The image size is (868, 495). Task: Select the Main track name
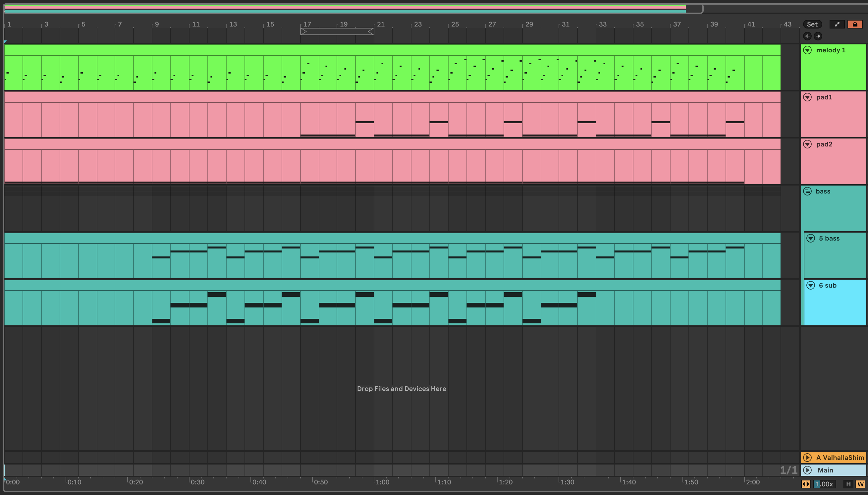(825, 470)
